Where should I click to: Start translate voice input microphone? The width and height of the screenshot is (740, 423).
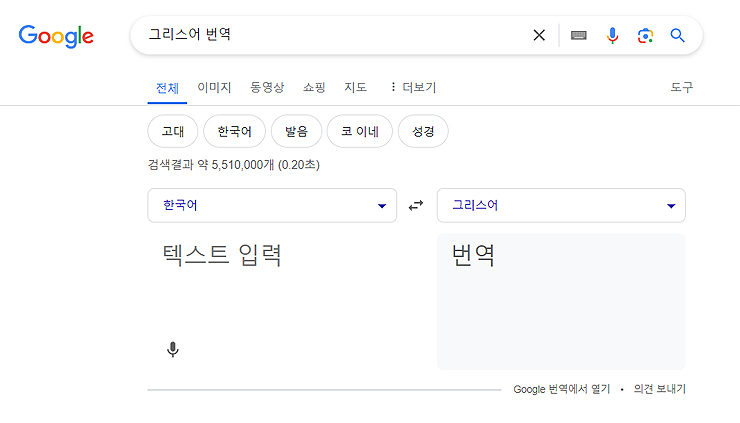click(173, 349)
